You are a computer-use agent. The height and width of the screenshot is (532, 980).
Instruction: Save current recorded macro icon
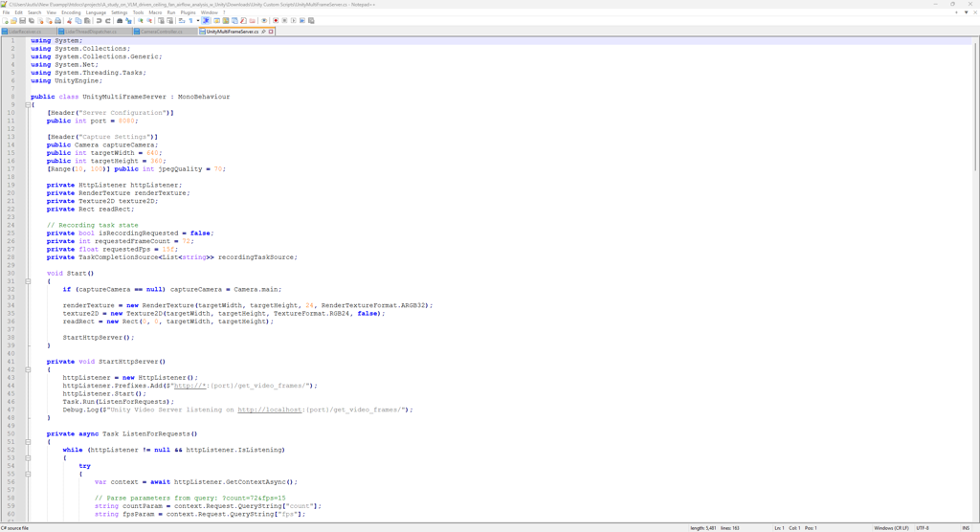tap(311, 21)
